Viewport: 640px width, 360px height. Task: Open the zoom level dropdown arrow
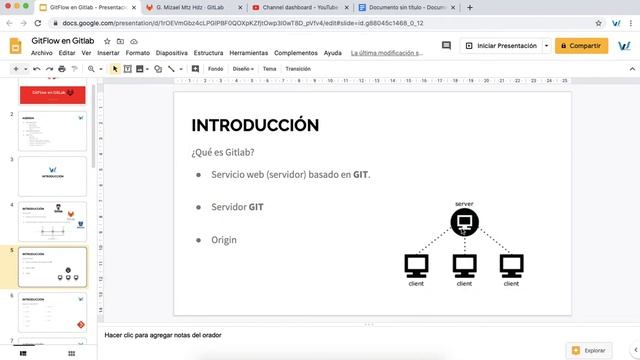100,69
